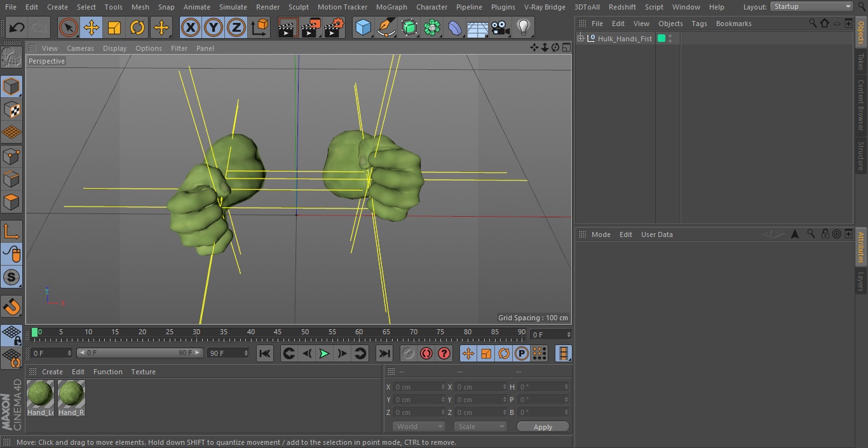Screen dimensions: 868x448
Task: Open Attributes User Data menu
Action: pyautogui.click(x=656, y=234)
